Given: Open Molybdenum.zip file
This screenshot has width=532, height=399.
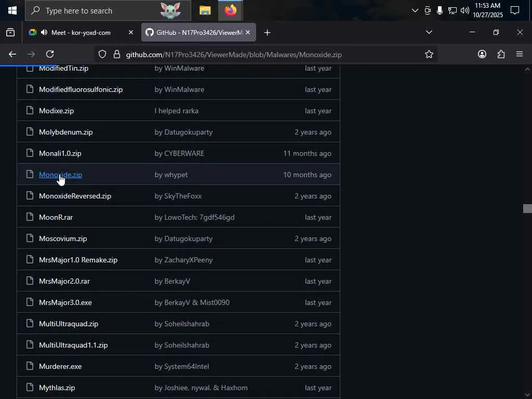Looking at the screenshot, I should [x=66, y=132].
